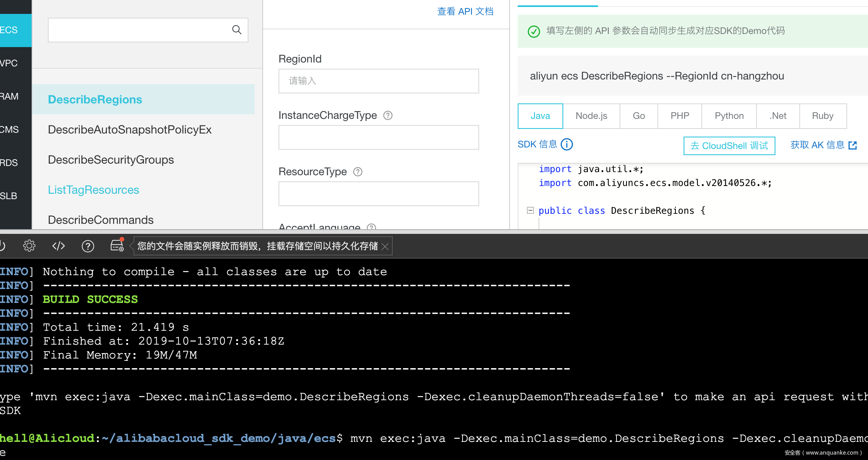Screen dimensions: 868x460
Task: Click the ResourceType help icon
Action: click(358, 172)
